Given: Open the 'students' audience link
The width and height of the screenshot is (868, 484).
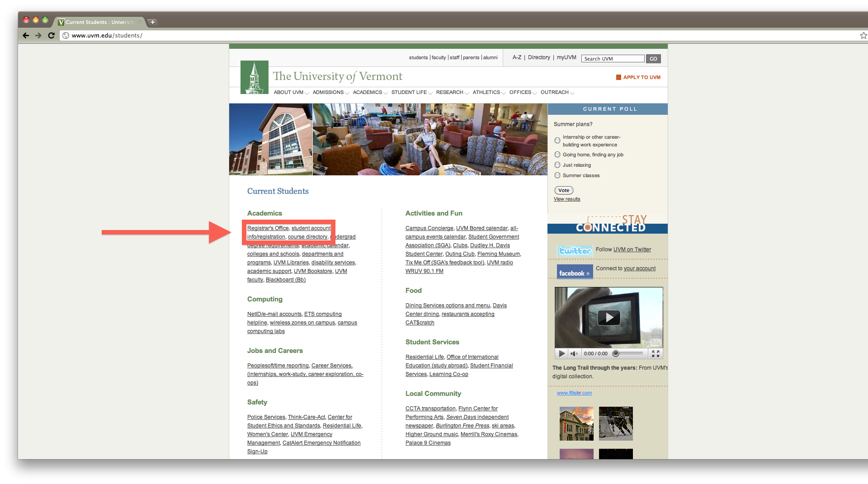Looking at the screenshot, I should tap(418, 57).
